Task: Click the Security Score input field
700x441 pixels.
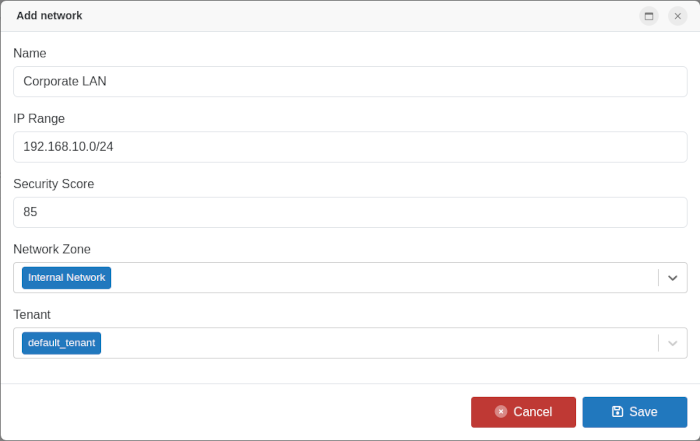Action: tap(350, 212)
